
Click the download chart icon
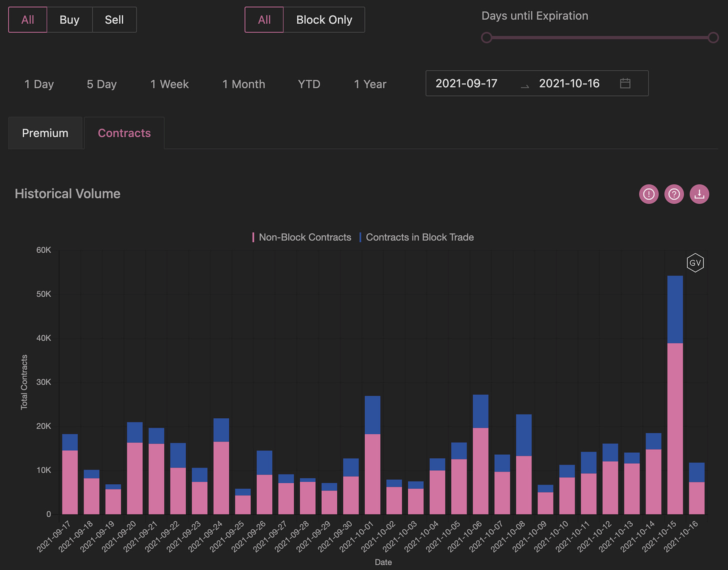(x=699, y=194)
